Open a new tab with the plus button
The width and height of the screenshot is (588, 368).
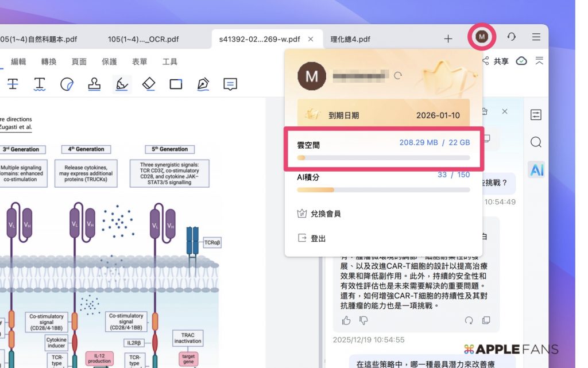(x=447, y=38)
